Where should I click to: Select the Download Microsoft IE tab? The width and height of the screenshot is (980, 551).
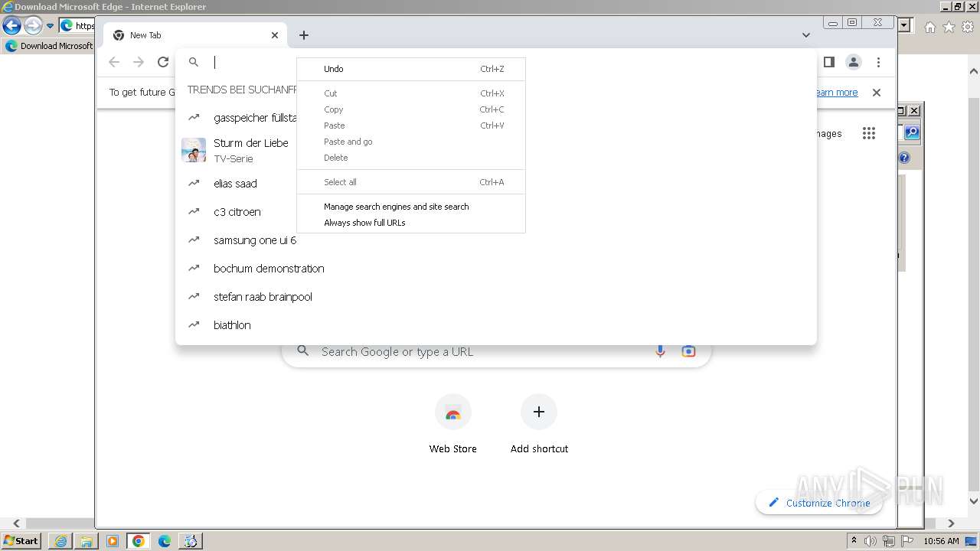(x=50, y=46)
